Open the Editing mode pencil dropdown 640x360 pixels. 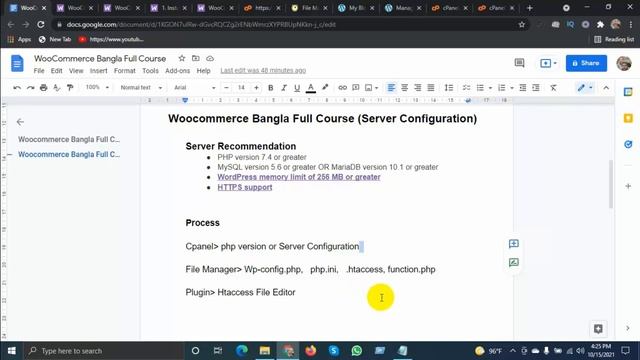click(584, 88)
